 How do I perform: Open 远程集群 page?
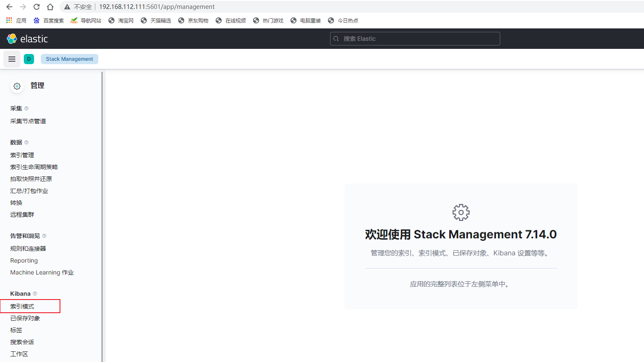(22, 215)
